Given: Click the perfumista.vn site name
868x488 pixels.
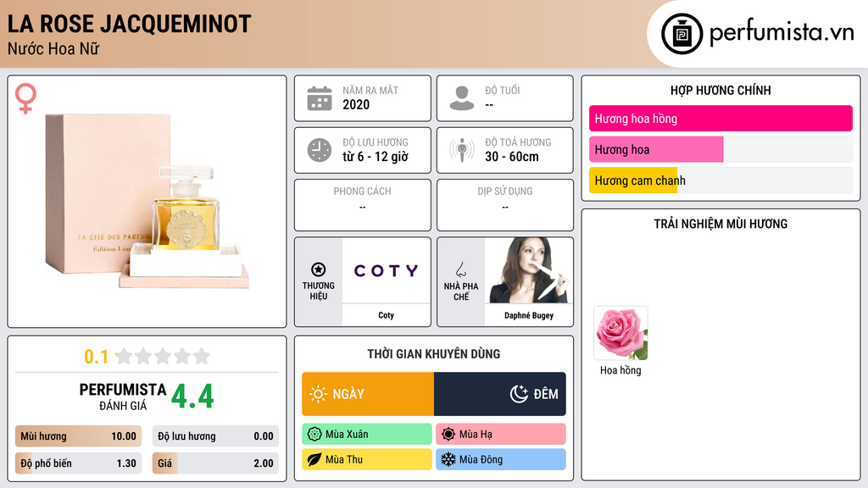Looking at the screenshot, I should point(782,32).
